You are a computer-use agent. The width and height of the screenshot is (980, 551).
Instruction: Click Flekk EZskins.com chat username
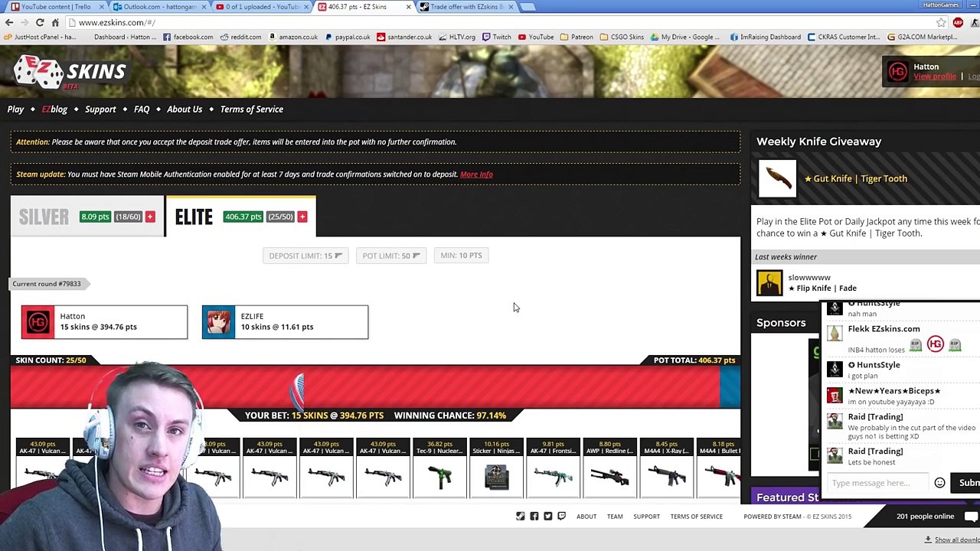(884, 329)
